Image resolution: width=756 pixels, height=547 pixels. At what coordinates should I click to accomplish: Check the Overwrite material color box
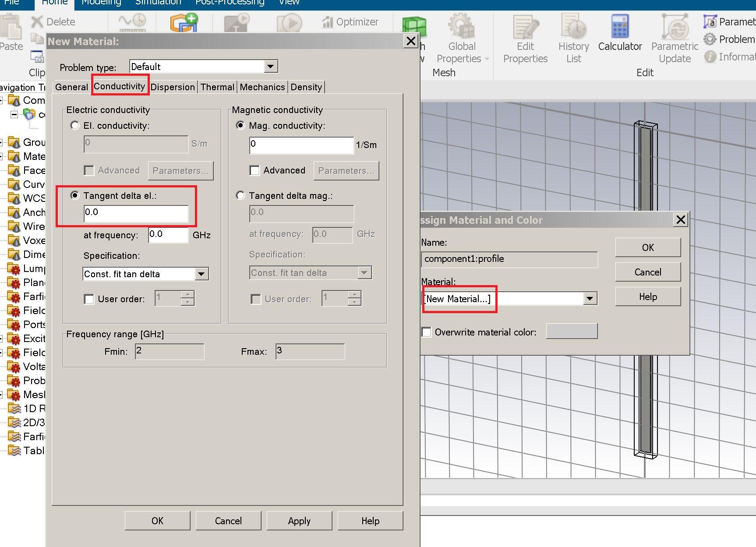426,332
